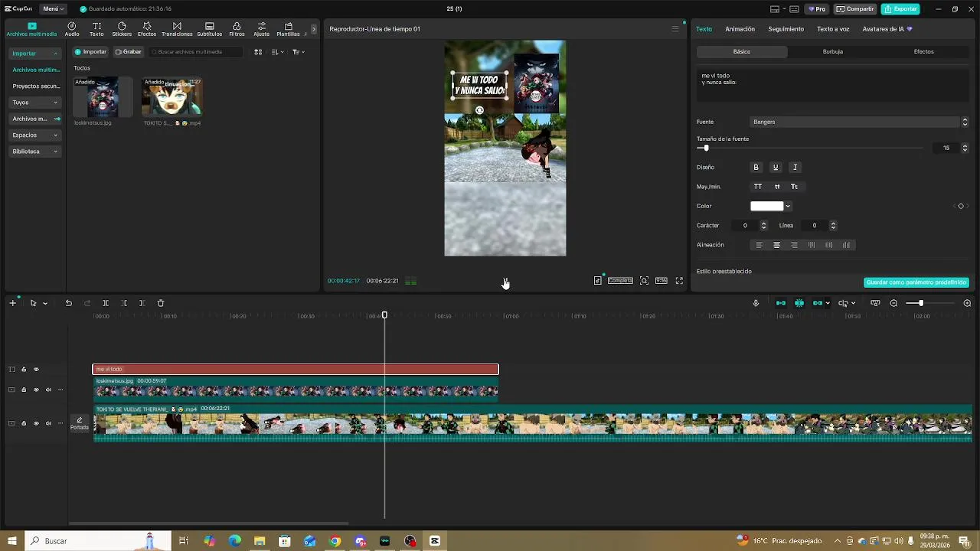Open the selection pointer tool dropdown arrow
This screenshot has width=980, height=551.
pyautogui.click(x=45, y=303)
